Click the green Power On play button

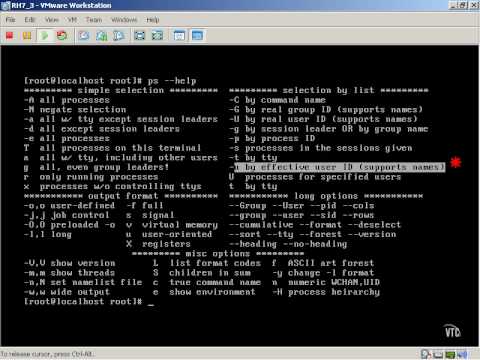coord(44,35)
